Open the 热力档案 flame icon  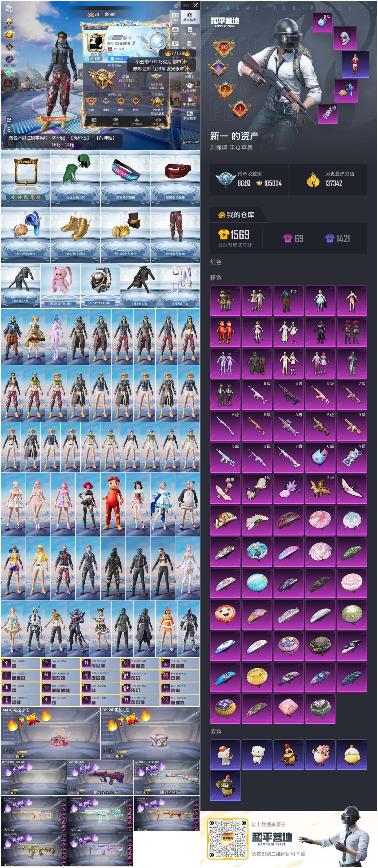click(137, 122)
